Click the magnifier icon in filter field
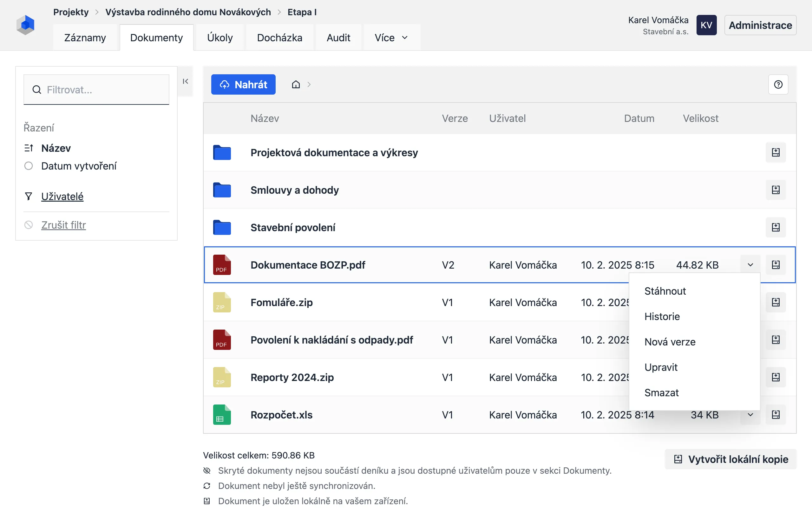812x508 pixels. click(x=36, y=90)
